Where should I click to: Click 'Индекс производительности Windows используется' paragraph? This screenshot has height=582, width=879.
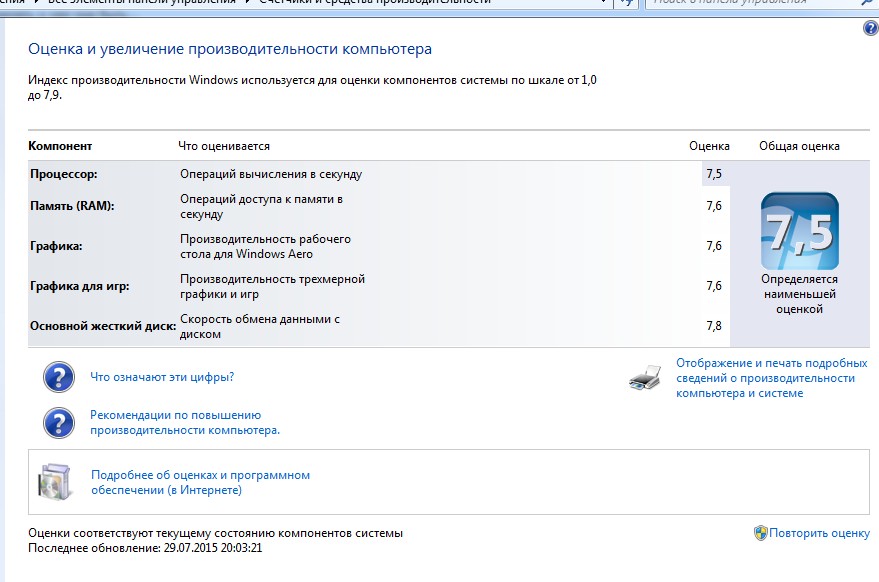pyautogui.click(x=312, y=87)
